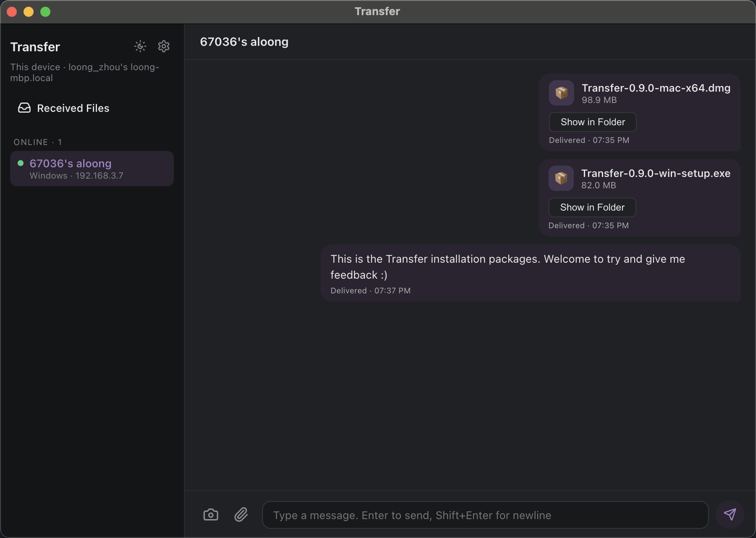The image size is (756, 538).
Task: Maximize the Transfer window with the green button
Action: click(x=45, y=12)
